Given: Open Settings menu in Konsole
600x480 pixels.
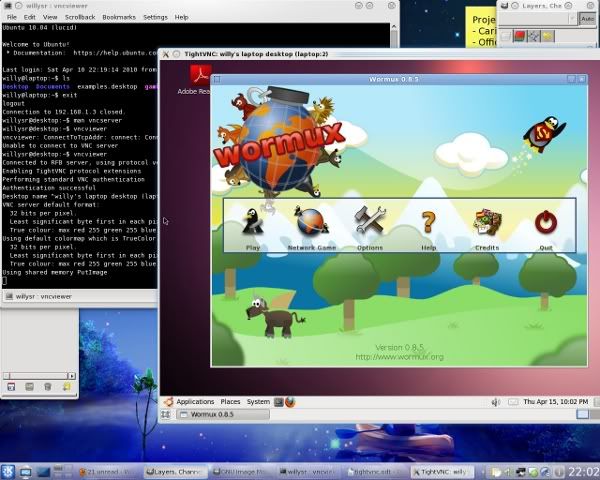Looking at the screenshot, I should [x=155, y=17].
